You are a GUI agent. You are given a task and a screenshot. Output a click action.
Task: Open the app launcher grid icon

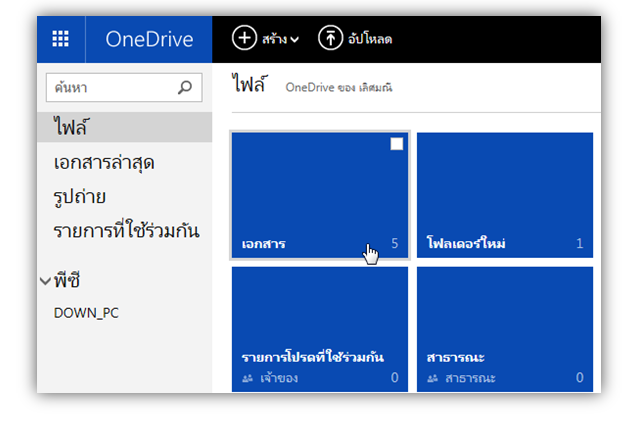tap(60, 39)
